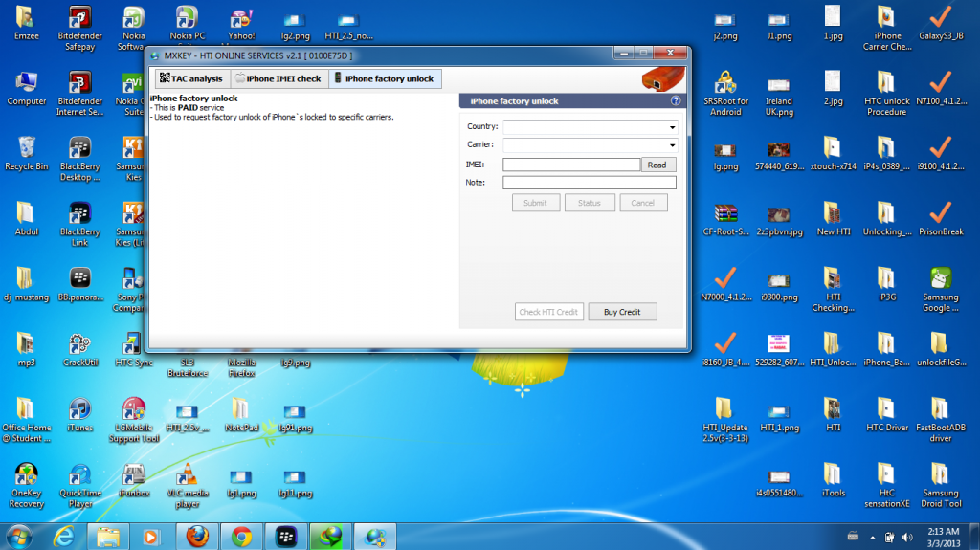The width and height of the screenshot is (980, 550).
Task: Select the LGMobile Support Tool icon
Action: [134, 420]
